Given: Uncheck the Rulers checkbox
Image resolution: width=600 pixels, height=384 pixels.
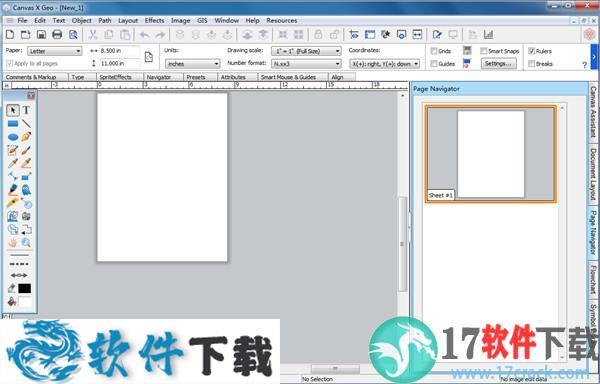Looking at the screenshot, I should tap(532, 51).
